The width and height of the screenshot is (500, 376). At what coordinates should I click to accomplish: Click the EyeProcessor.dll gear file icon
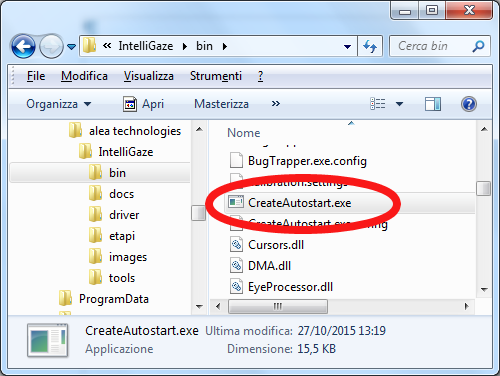(236, 287)
